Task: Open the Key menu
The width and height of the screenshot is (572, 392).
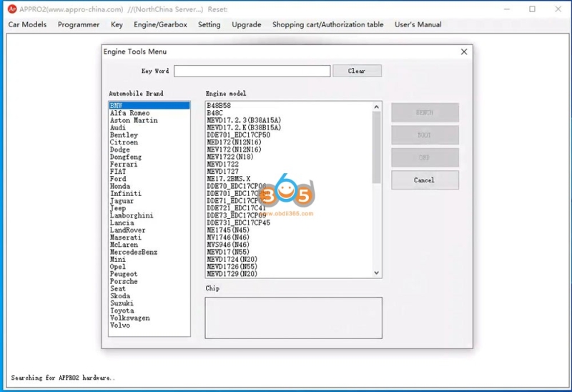Action: pos(117,24)
